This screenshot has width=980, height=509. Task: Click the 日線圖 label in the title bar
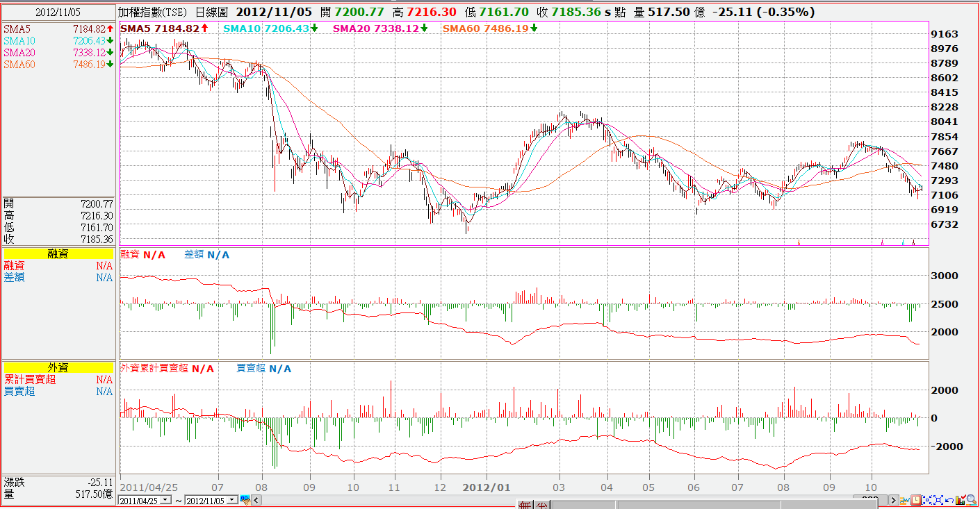click(x=211, y=12)
